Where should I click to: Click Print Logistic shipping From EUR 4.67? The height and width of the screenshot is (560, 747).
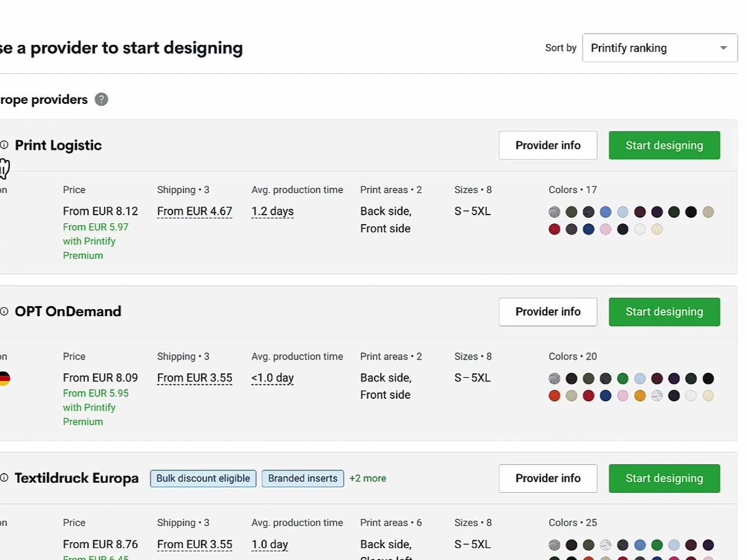click(195, 212)
